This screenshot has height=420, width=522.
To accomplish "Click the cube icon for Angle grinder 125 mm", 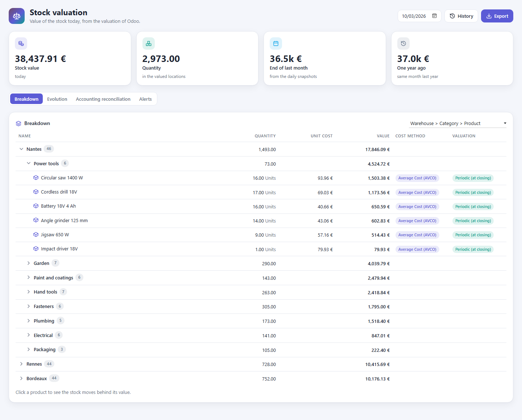I will [36, 220].
